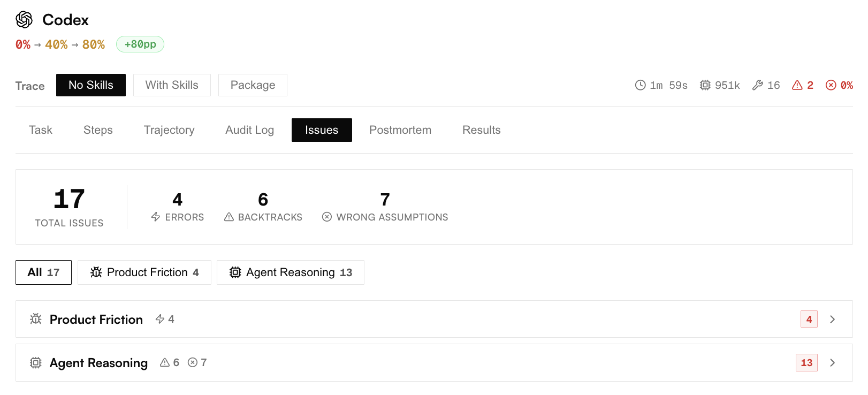Image resolution: width=868 pixels, height=395 pixels.
Task: Open the Audit Log tab
Action: pos(250,130)
